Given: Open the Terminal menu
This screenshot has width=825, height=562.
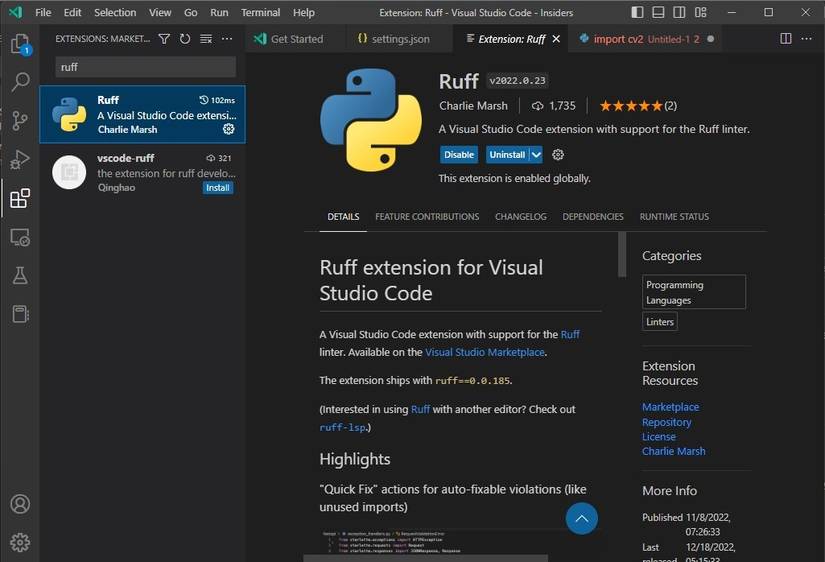Looking at the screenshot, I should coord(260,12).
